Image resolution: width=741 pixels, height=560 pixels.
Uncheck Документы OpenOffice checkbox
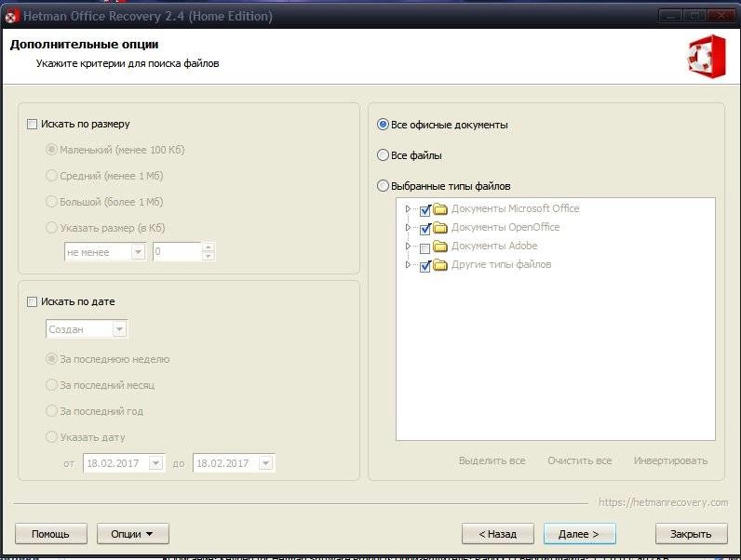[424, 229]
